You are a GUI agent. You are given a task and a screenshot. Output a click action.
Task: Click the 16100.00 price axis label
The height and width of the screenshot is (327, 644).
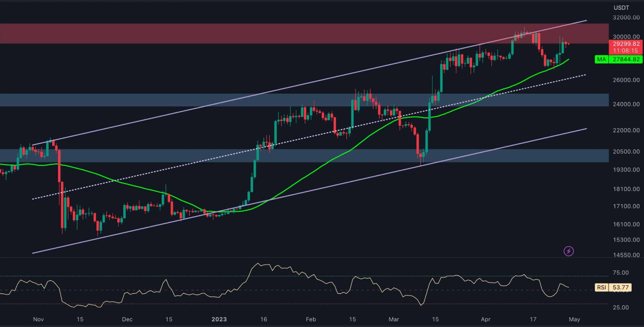click(x=626, y=224)
